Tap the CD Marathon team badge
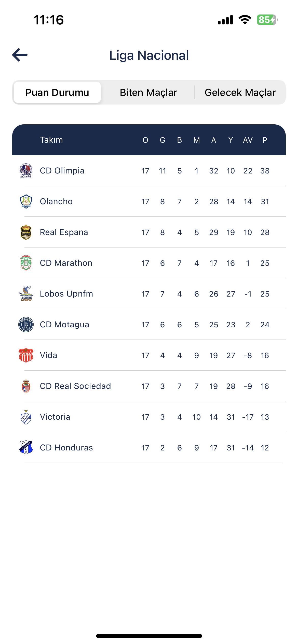The width and height of the screenshot is (298, 644). click(26, 263)
